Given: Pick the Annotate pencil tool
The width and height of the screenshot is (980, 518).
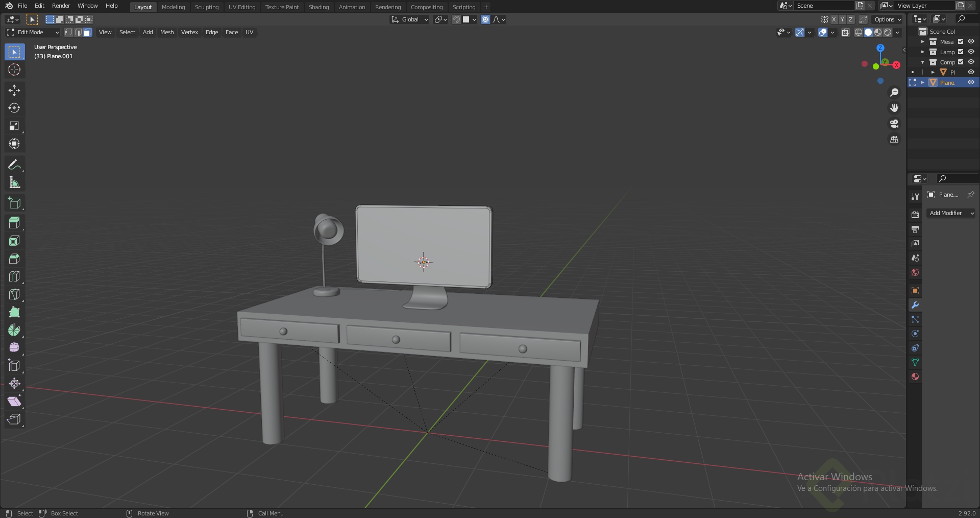Looking at the screenshot, I should coord(14,164).
